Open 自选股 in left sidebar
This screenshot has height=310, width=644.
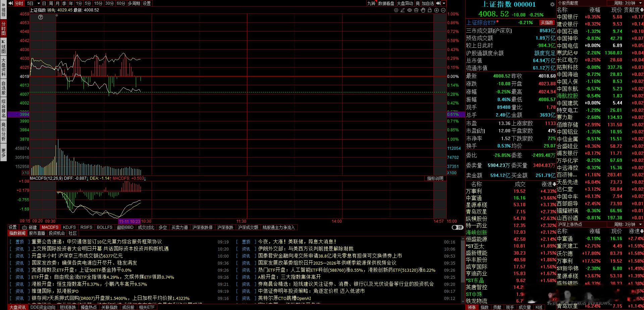tap(3, 88)
